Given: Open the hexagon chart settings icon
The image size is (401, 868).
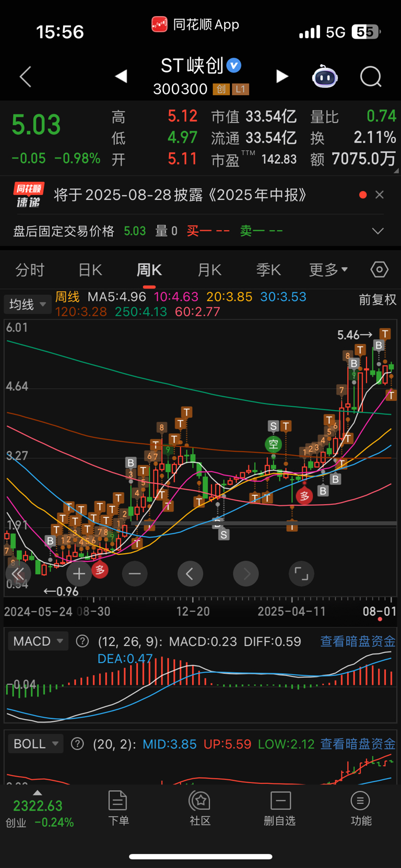Looking at the screenshot, I should [x=380, y=270].
